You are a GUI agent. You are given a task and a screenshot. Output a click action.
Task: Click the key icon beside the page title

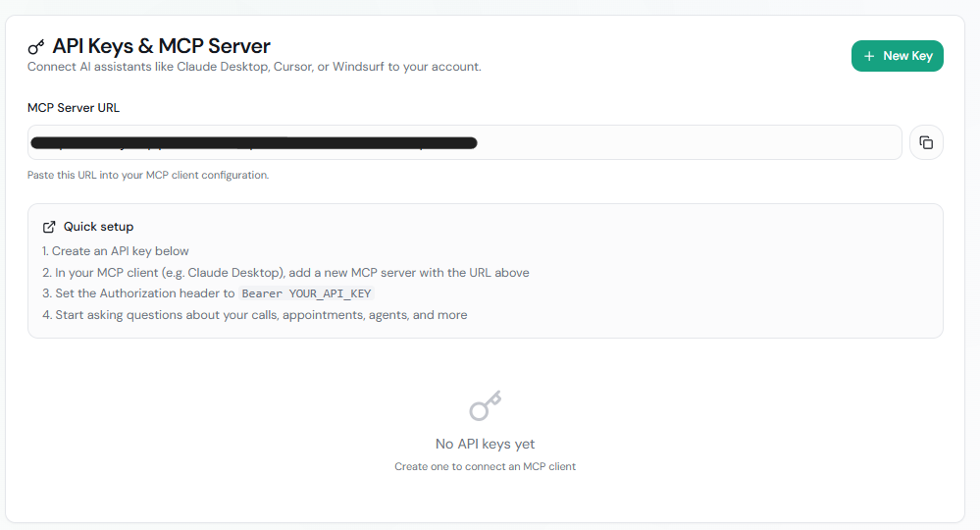click(36, 46)
